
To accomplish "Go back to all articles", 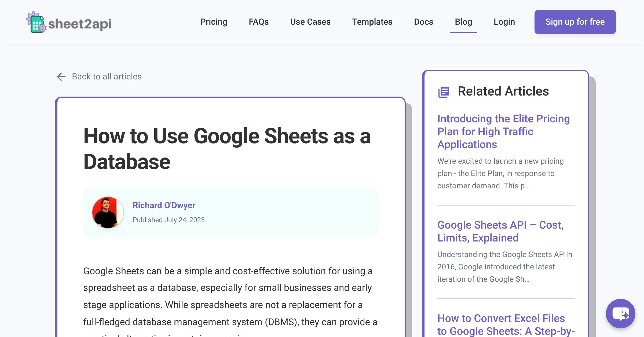I will pos(107,76).
